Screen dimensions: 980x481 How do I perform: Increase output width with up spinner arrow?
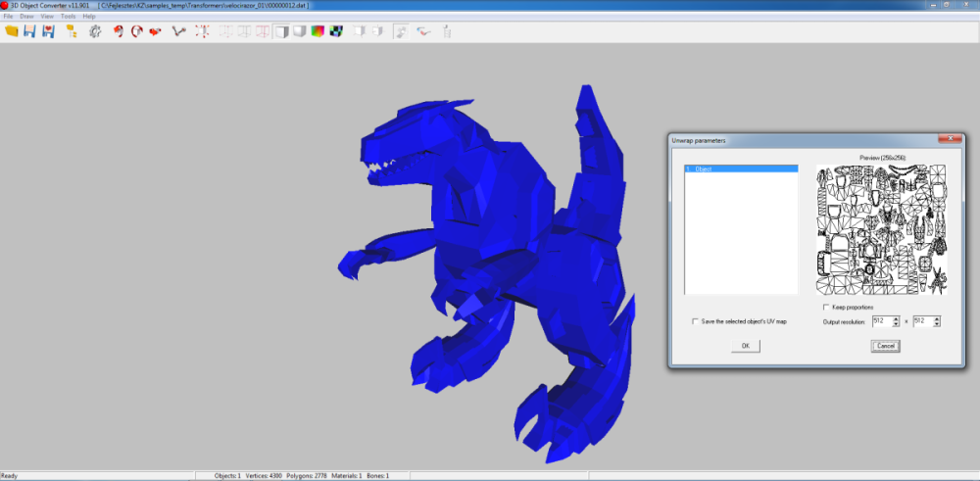coord(896,319)
